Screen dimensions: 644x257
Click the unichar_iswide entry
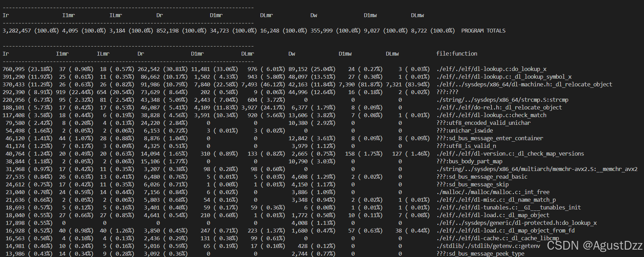(x=464, y=131)
